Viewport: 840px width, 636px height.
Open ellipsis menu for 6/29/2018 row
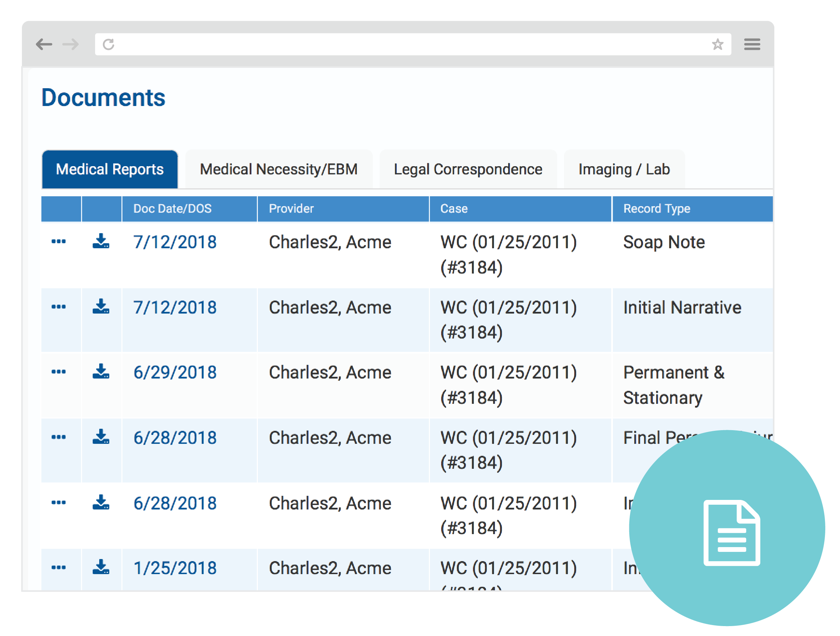click(x=58, y=372)
